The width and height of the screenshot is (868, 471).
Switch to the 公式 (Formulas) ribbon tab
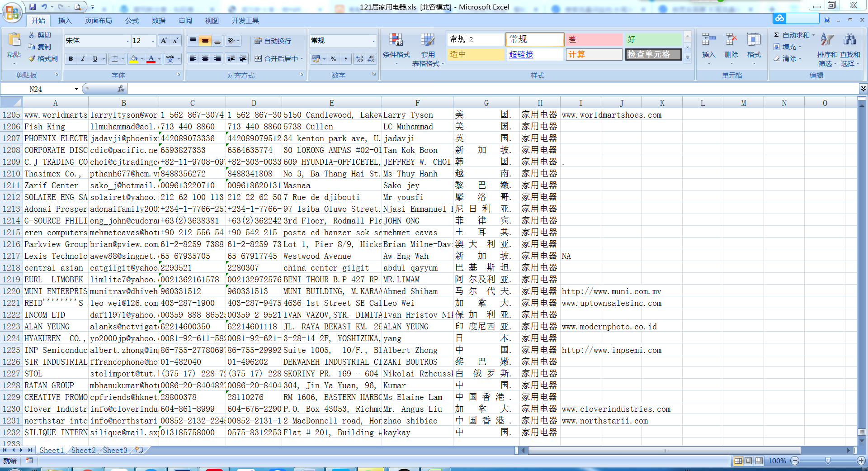[x=132, y=21]
